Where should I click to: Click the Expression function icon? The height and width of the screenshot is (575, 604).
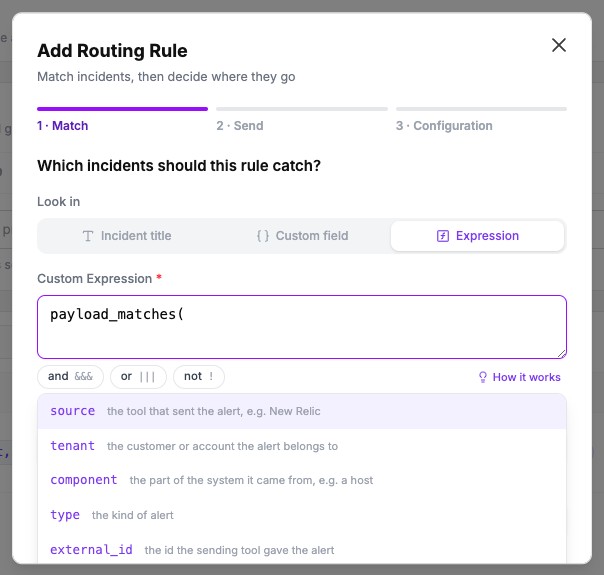coord(443,236)
